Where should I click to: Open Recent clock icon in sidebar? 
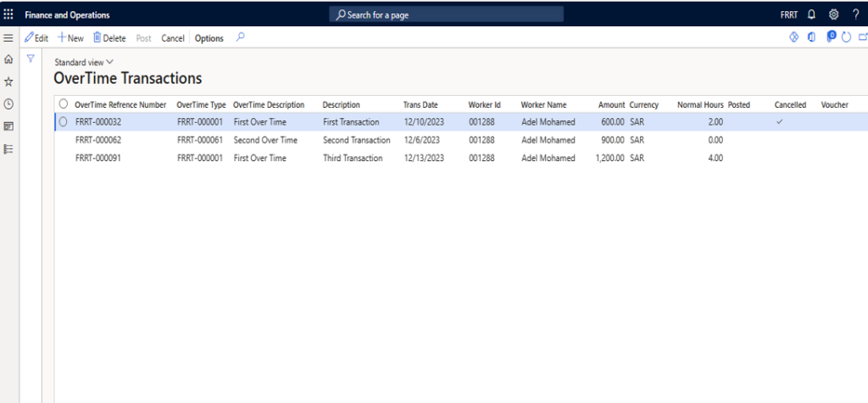pyautogui.click(x=8, y=104)
